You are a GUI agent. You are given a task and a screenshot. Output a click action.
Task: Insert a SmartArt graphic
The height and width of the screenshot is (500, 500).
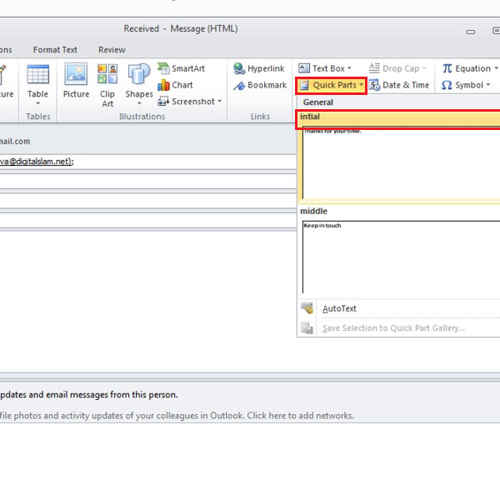click(181, 68)
